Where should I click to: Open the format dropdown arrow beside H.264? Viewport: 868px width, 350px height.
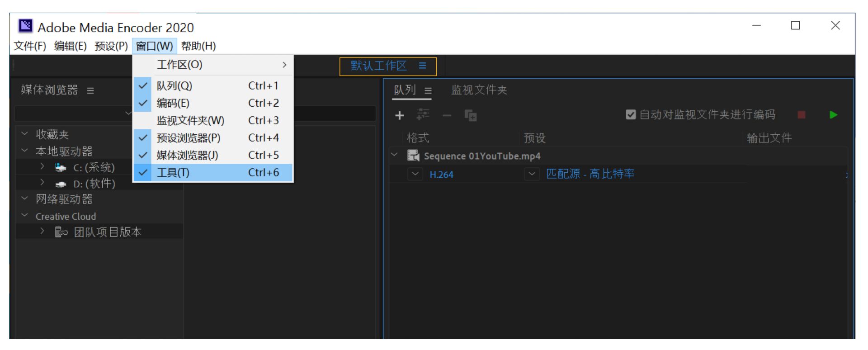[415, 174]
